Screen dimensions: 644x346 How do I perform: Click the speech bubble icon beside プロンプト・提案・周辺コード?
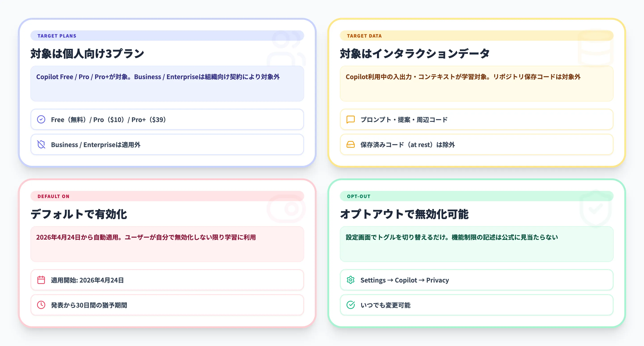[350, 120]
